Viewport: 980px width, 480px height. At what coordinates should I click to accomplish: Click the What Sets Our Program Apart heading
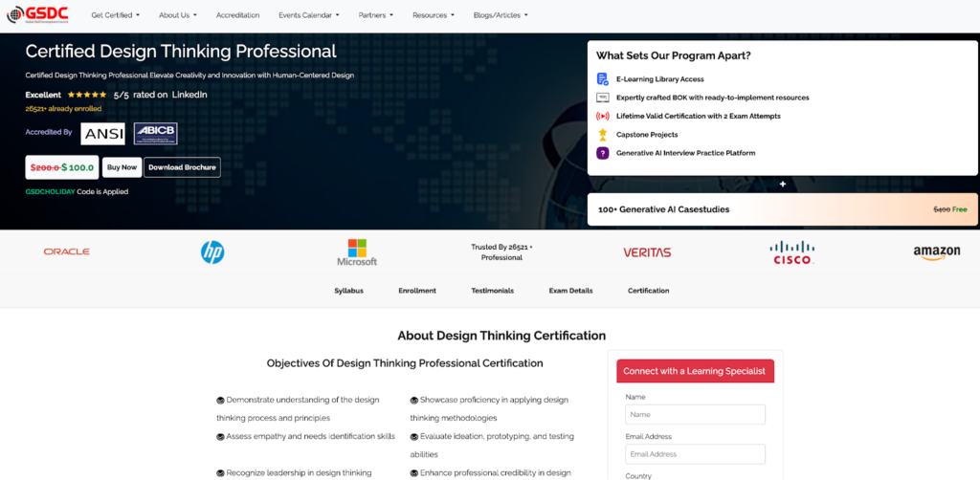[x=673, y=55]
